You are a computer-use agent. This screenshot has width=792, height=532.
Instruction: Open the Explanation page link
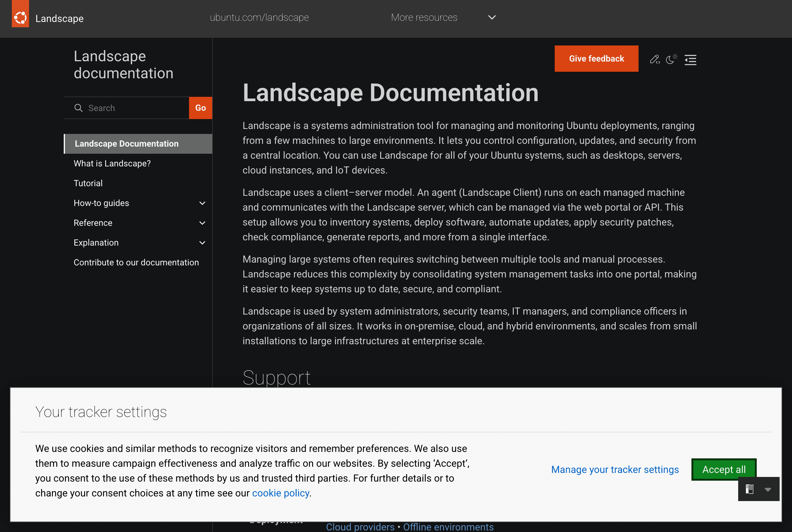point(96,242)
